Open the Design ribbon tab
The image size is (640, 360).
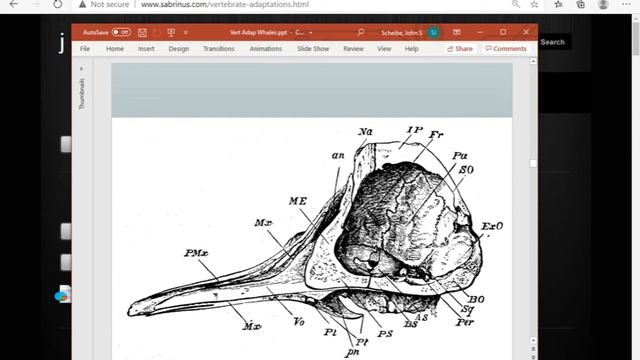tap(178, 49)
